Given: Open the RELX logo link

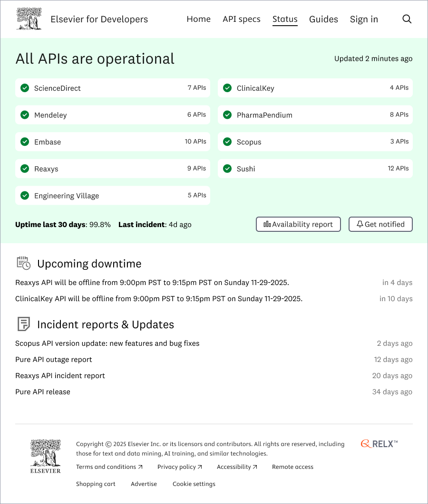Looking at the screenshot, I should click(379, 444).
